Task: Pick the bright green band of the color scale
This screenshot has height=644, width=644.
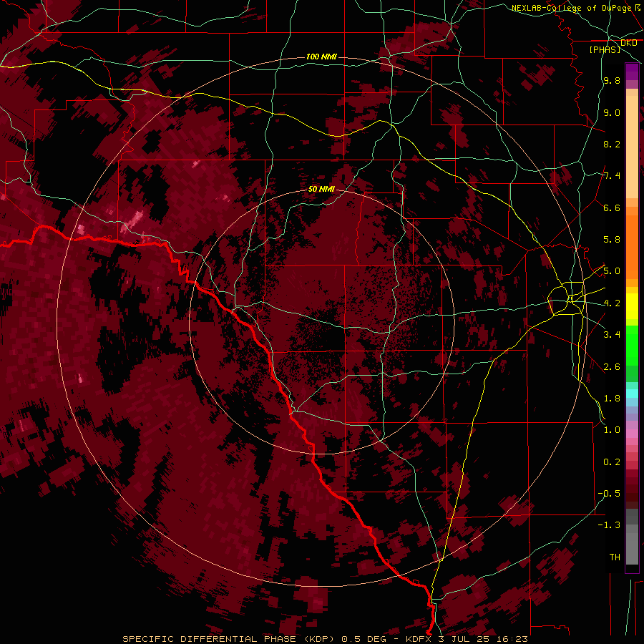Action: [x=632, y=346]
